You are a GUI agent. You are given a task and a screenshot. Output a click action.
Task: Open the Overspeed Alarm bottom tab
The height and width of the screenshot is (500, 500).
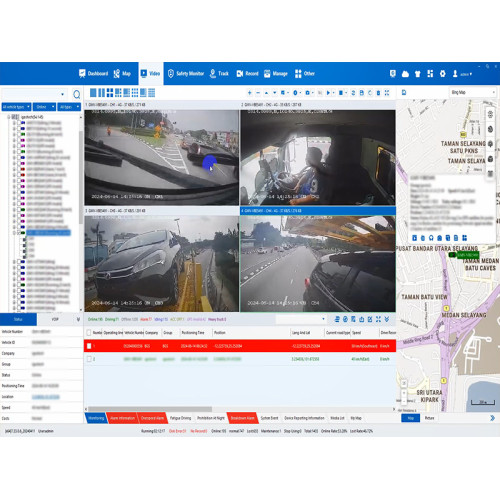[x=152, y=418]
